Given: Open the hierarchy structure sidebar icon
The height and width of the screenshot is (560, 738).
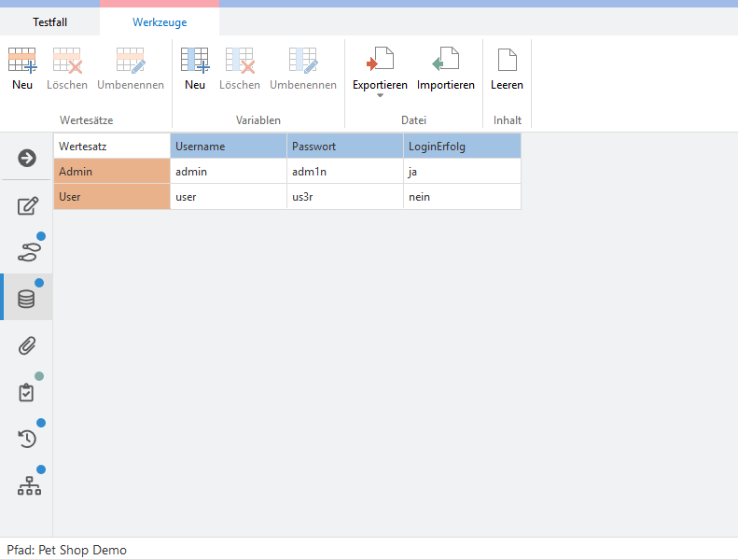Looking at the screenshot, I should pos(27,485).
